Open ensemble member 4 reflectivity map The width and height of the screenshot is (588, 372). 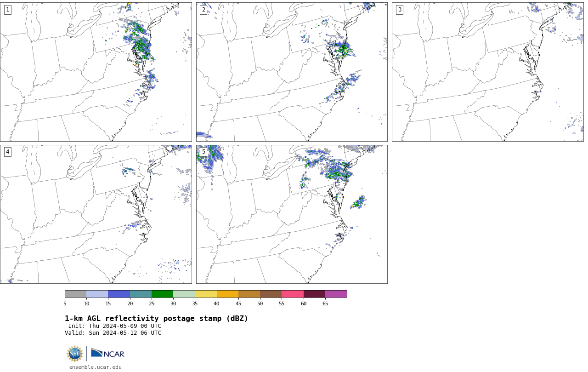point(96,214)
